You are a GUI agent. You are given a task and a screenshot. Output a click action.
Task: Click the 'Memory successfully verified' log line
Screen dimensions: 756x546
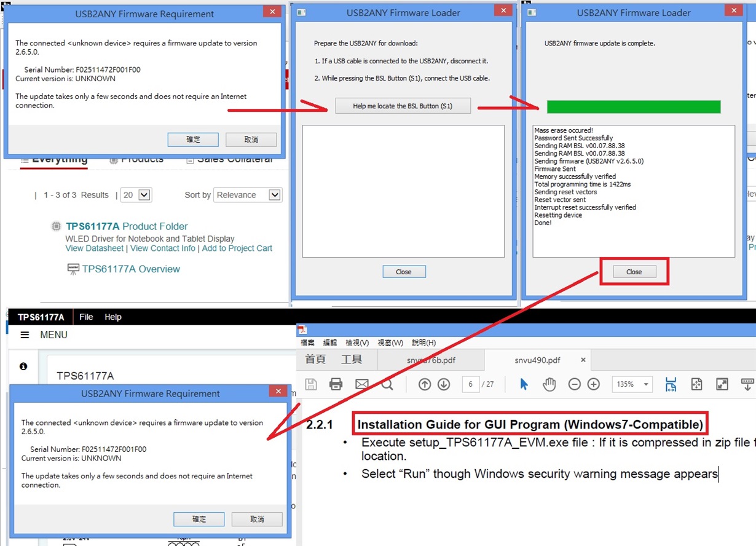575,176
